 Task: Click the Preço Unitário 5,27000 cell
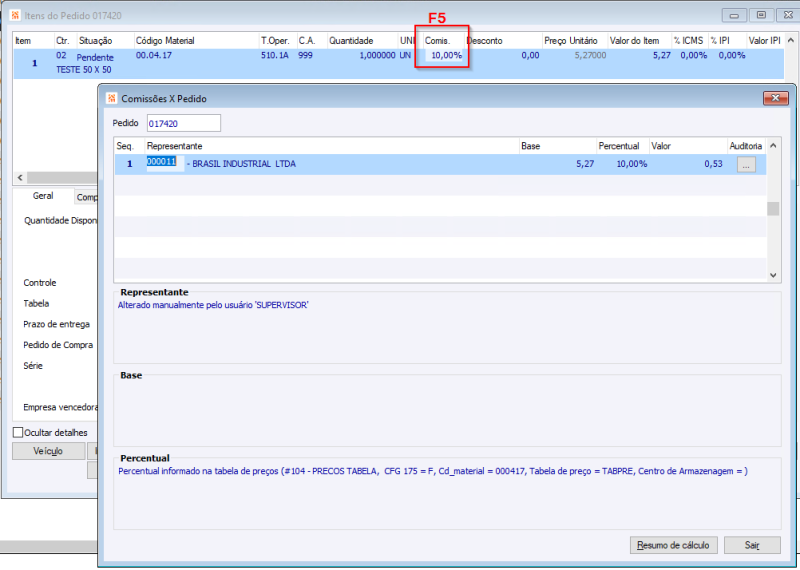(590, 55)
